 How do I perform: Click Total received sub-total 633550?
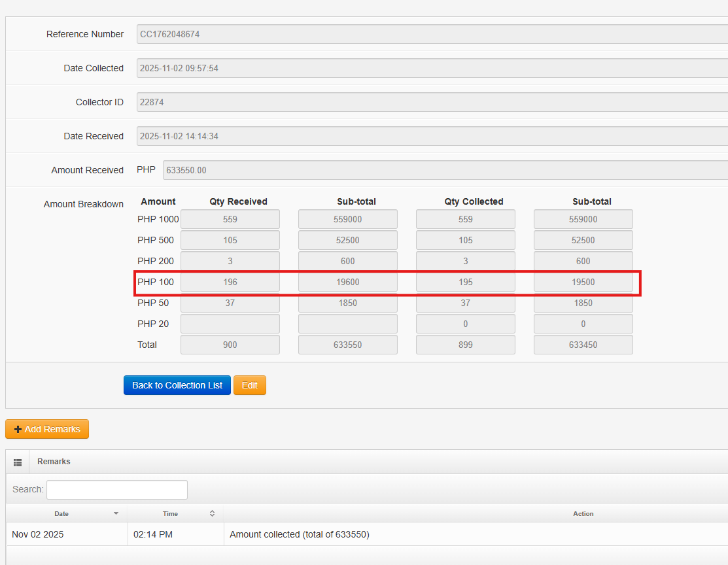pyautogui.click(x=348, y=345)
